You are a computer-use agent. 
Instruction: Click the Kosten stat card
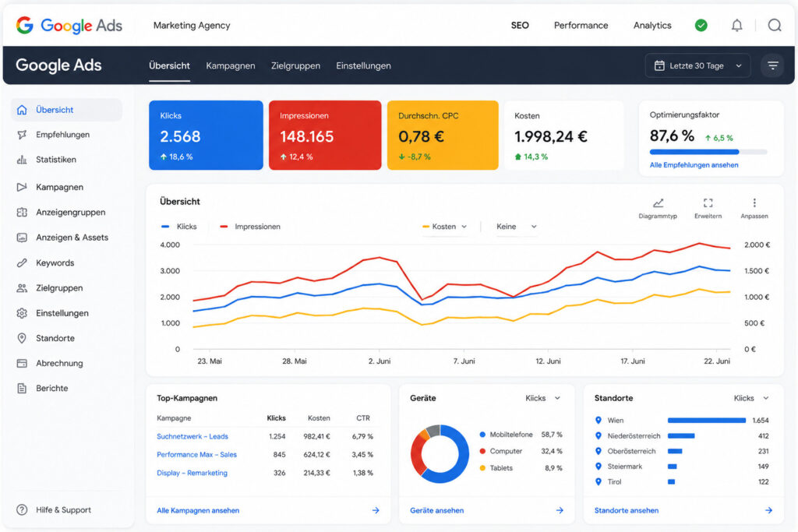(x=563, y=136)
